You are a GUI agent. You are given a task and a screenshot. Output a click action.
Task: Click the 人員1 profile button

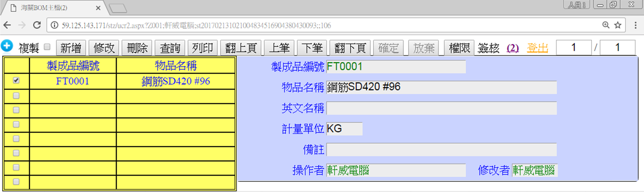(x=576, y=4)
